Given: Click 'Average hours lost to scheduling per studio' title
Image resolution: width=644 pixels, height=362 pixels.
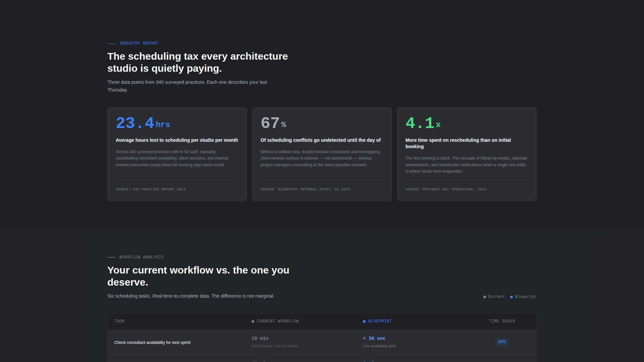Looking at the screenshot, I should (177, 140).
